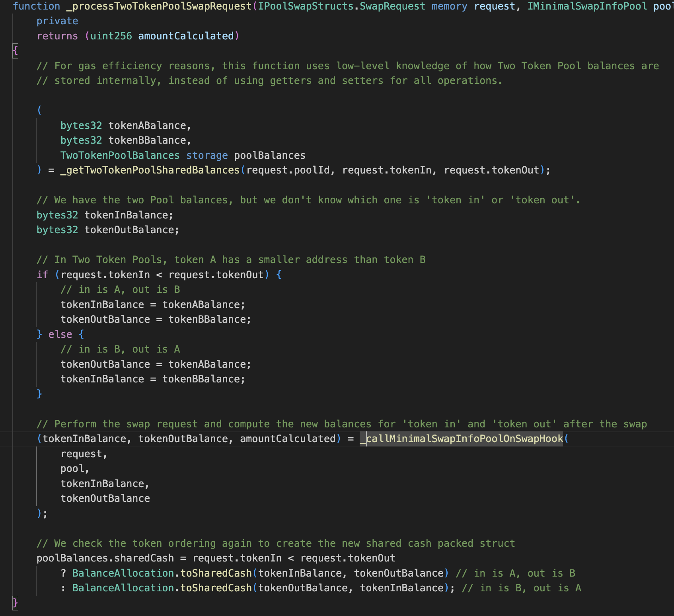
Task: Click the function's final closing brace
Action: click(15, 603)
